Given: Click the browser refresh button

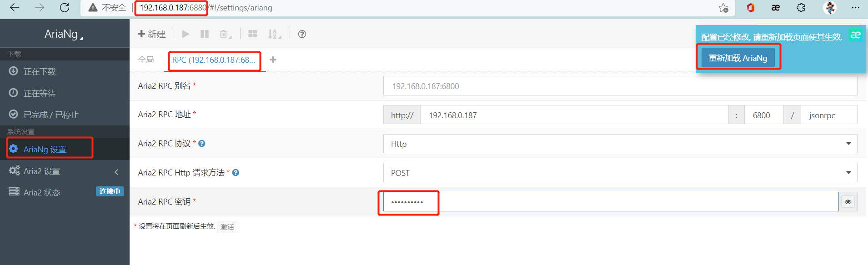Looking at the screenshot, I should pos(65,8).
